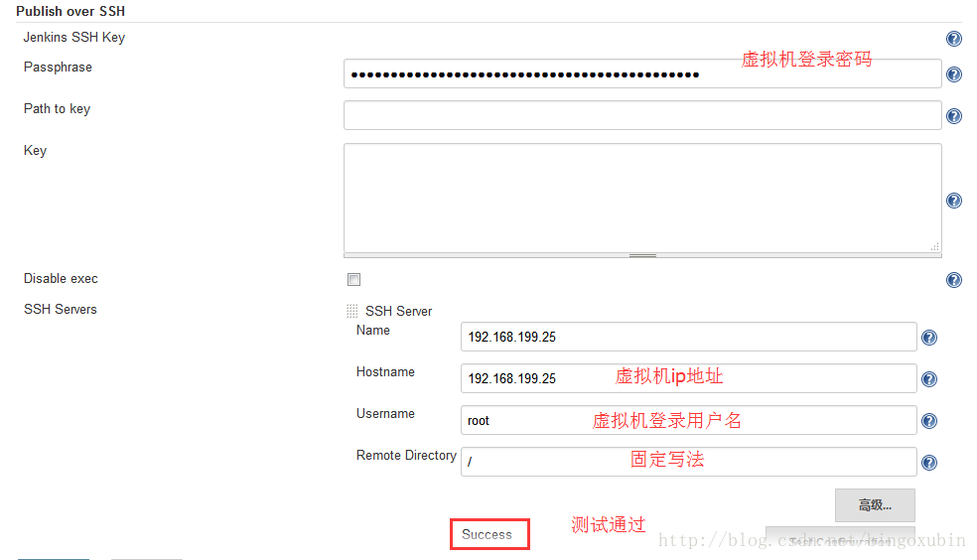977x560 pixels.
Task: Tick the Disable exec checkbox
Action: [x=353, y=280]
